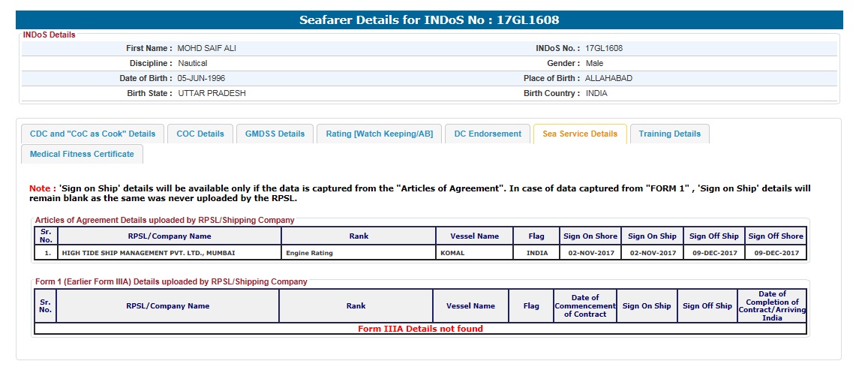Open the Training Details tab
Viewport: 868px width, 379px height.
[670, 134]
